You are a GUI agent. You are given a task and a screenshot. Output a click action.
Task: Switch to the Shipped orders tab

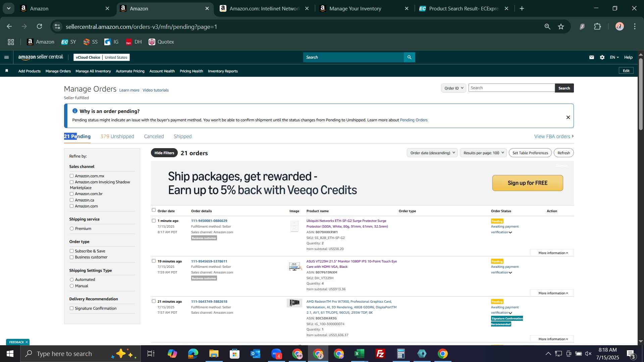(x=183, y=136)
